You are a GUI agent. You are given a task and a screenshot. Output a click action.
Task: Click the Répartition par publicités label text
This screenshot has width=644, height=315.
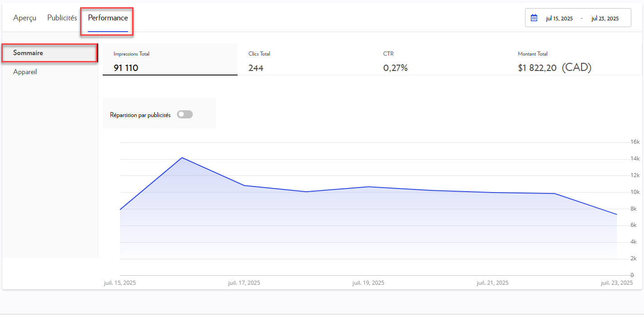pyautogui.click(x=140, y=115)
